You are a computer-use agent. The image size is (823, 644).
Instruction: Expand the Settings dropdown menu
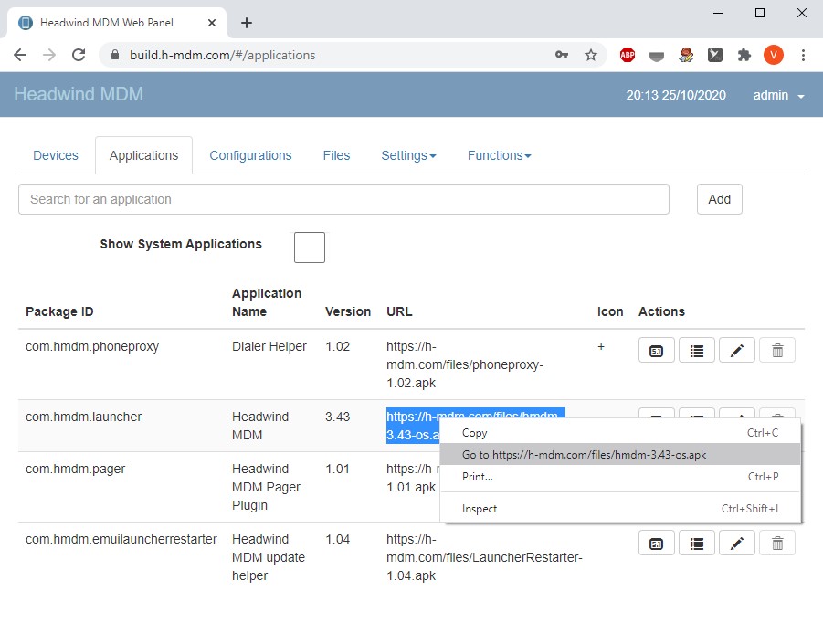click(408, 155)
